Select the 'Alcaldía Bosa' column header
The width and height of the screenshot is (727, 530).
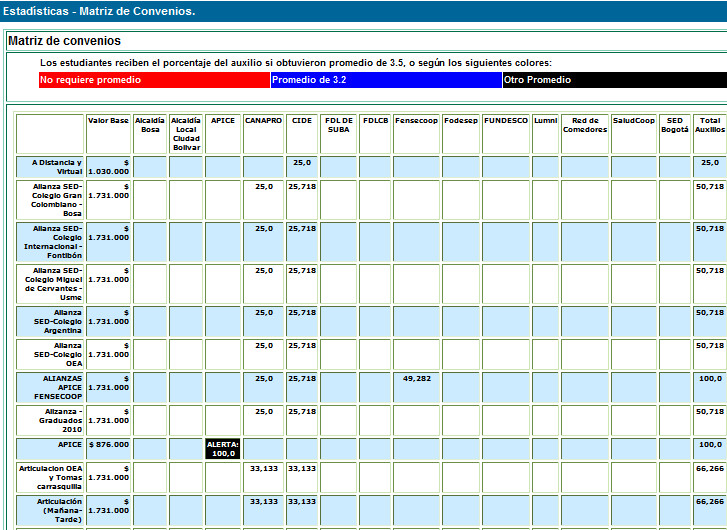[x=150, y=134]
